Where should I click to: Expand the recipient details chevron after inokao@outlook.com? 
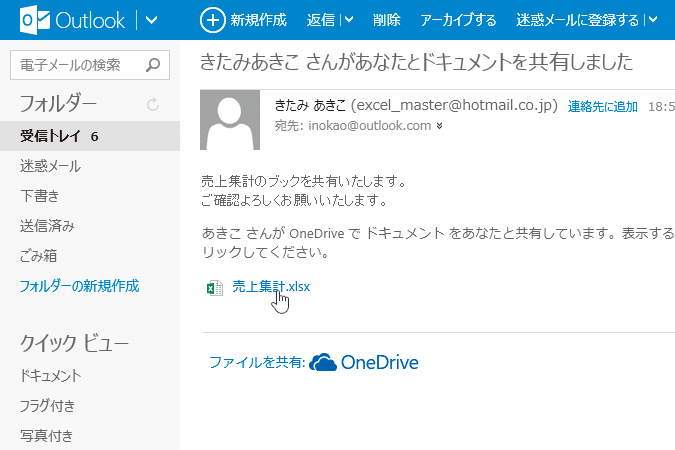click(x=439, y=126)
